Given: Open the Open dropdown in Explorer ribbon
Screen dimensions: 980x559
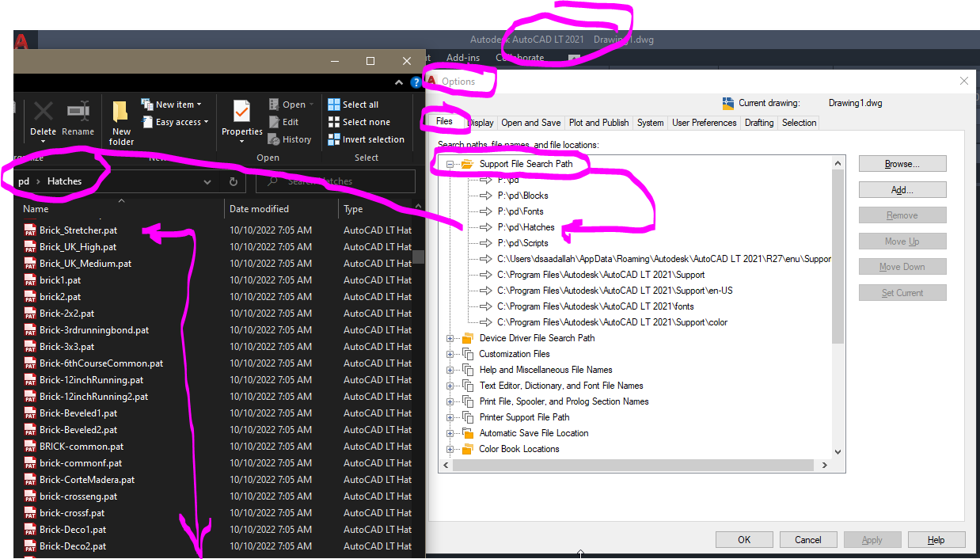Looking at the screenshot, I should 291,105.
